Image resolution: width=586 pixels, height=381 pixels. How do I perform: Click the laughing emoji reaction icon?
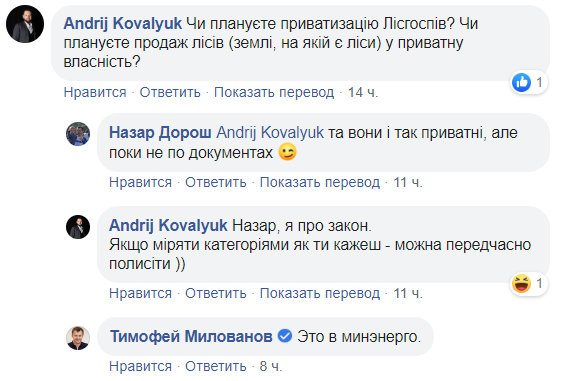[521, 283]
